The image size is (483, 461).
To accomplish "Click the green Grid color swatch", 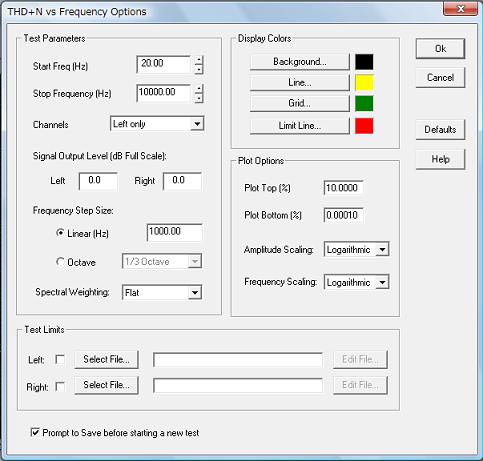I will tap(364, 104).
